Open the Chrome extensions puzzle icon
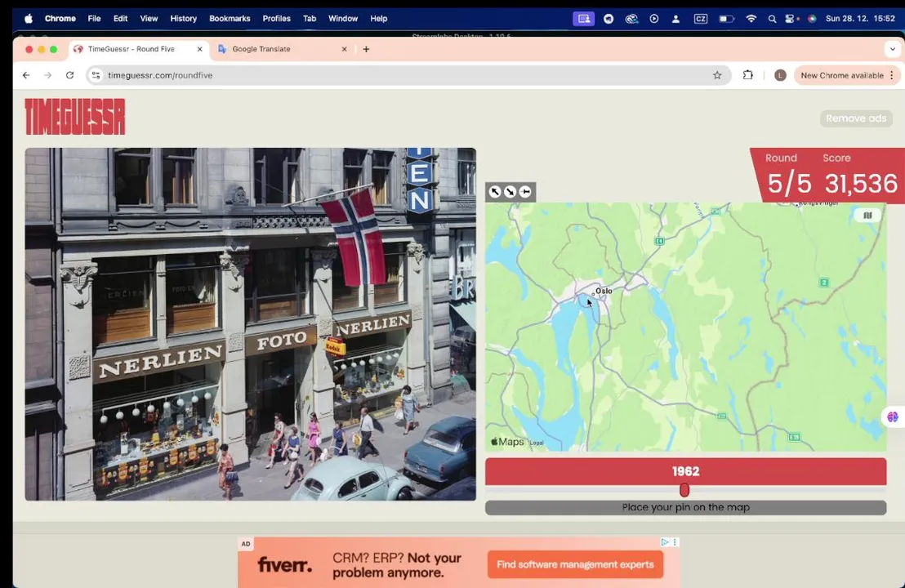The height and width of the screenshot is (588, 905). point(747,75)
